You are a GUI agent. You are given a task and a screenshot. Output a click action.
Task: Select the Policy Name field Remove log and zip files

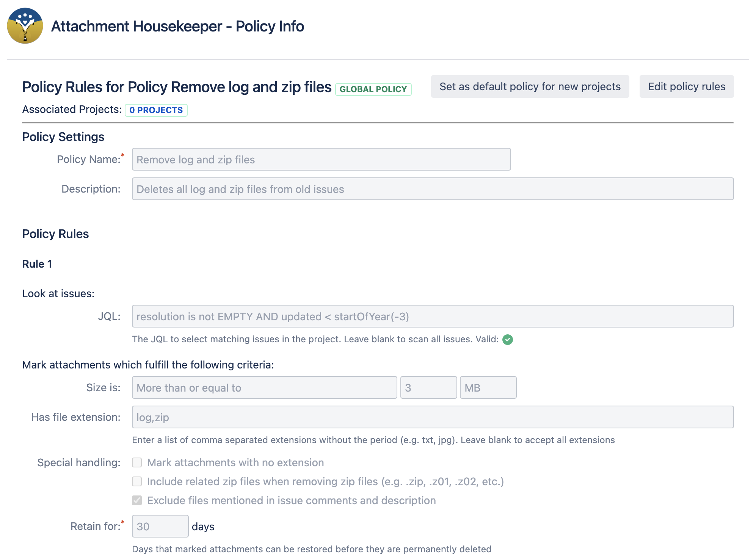tap(321, 159)
